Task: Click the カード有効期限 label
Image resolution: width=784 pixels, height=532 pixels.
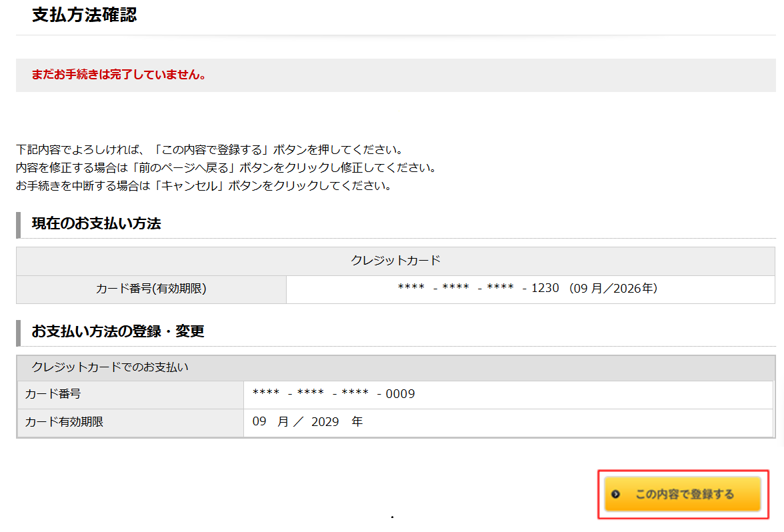Action: pyautogui.click(x=64, y=422)
